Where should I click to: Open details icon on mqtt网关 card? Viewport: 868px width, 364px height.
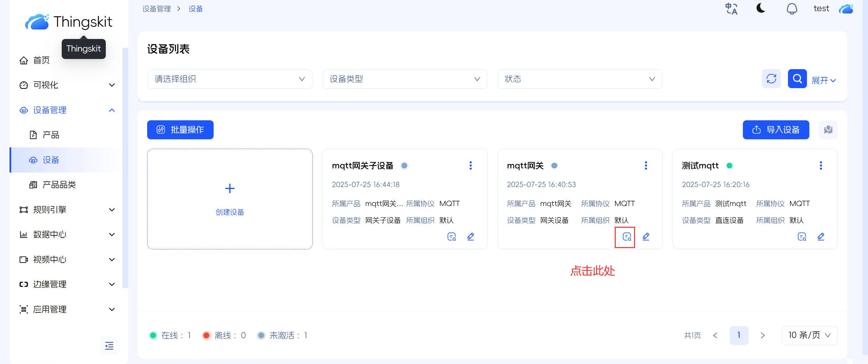(627, 237)
